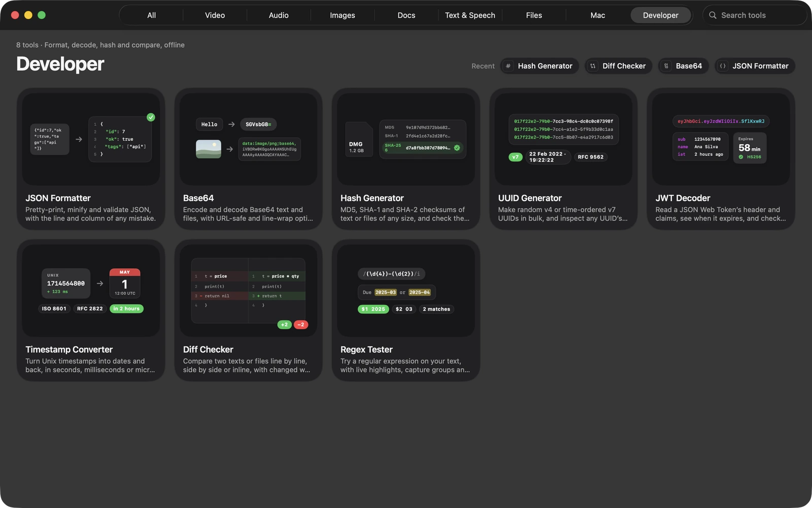812x508 pixels.
Task: Click the JSON Formatter card title
Action: click(x=58, y=198)
